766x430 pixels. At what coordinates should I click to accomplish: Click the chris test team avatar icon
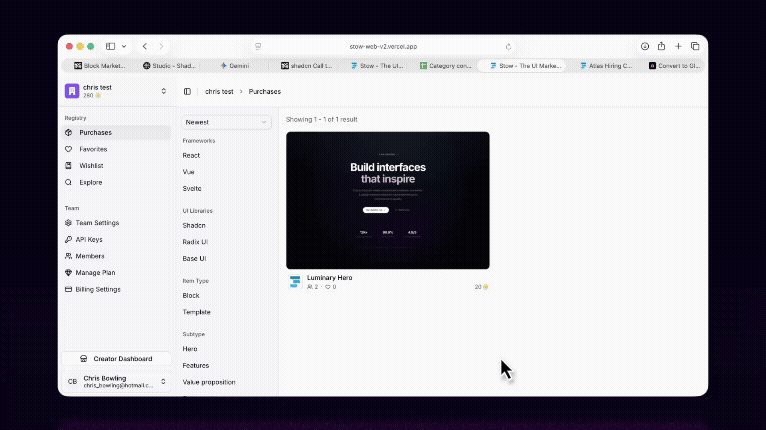[72, 91]
